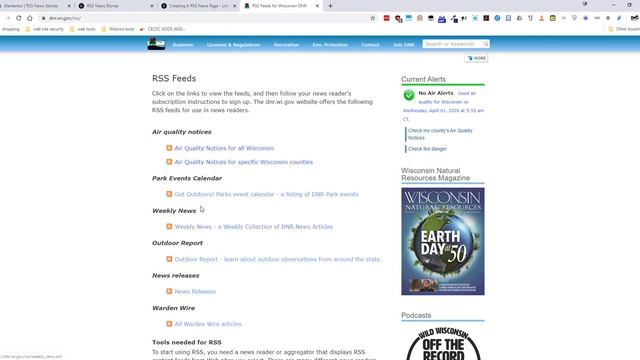Click the feather quill extension icon
This screenshot has width=640, height=360.
(x=619, y=18)
